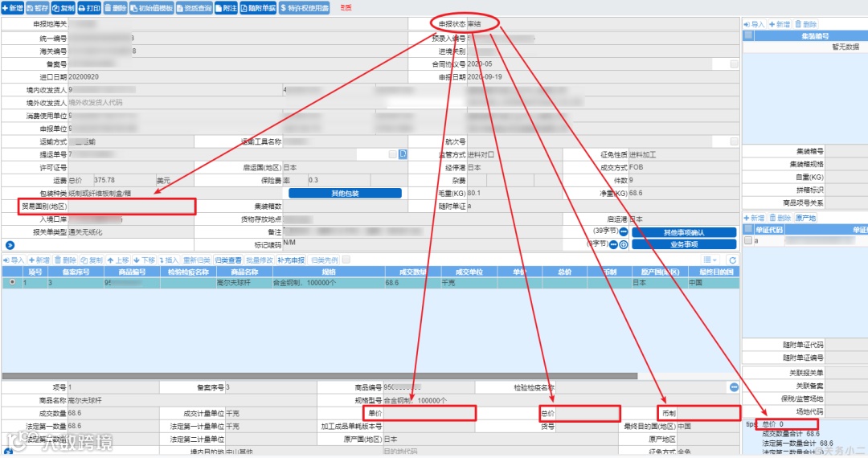Open 初始值模板 (initial value template)
868x458 pixels.
pyautogui.click(x=152, y=8)
